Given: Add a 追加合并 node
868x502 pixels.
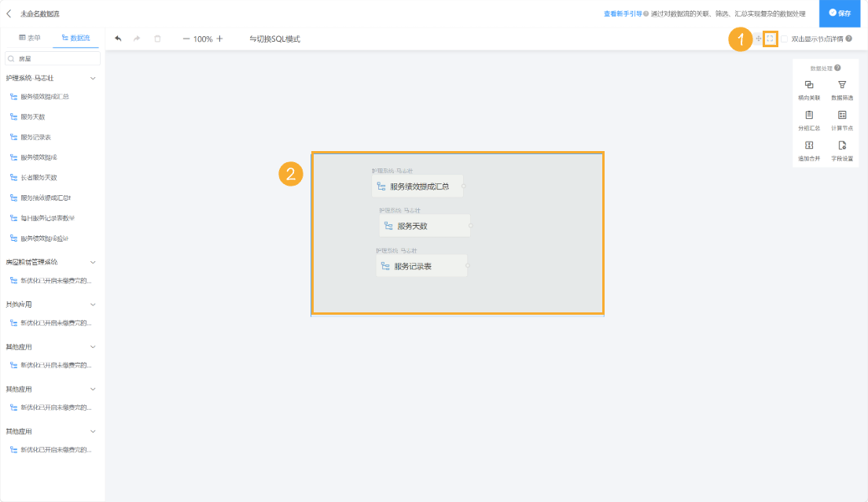Looking at the screenshot, I should point(809,151).
